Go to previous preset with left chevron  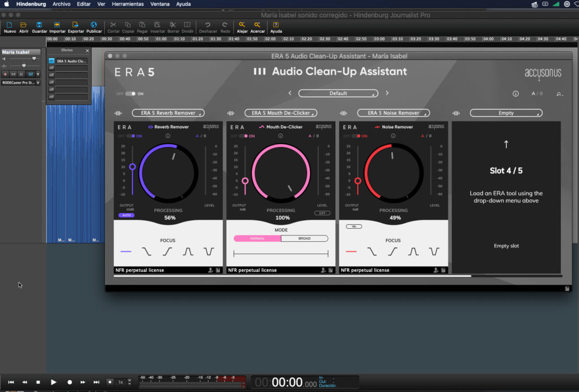(290, 93)
